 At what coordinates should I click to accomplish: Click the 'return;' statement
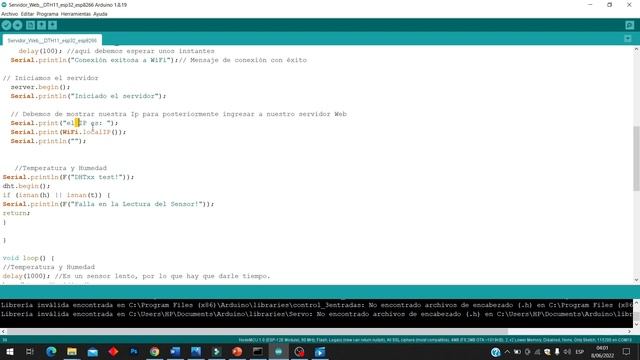click(16, 213)
